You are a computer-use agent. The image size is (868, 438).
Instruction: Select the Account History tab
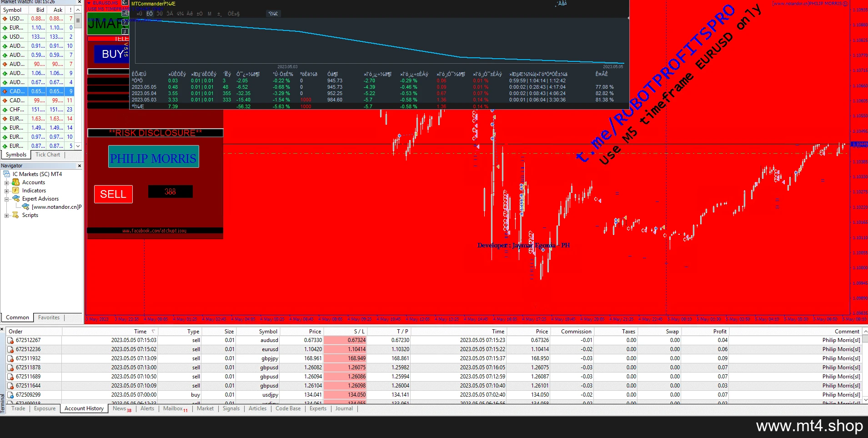[84, 408]
